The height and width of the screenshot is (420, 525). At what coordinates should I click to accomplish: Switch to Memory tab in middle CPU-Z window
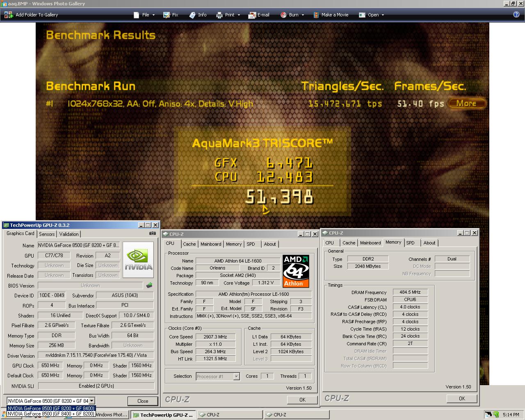click(x=234, y=244)
